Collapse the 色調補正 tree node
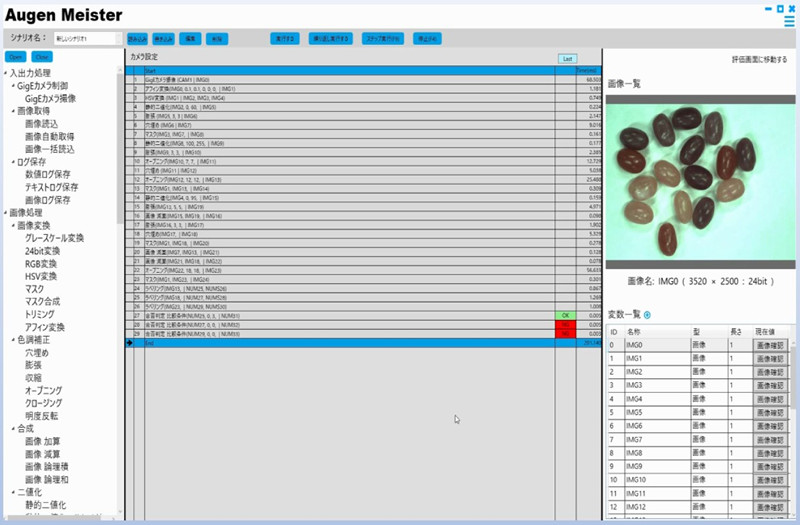Screen dimensions: 800x525 [x=13, y=340]
